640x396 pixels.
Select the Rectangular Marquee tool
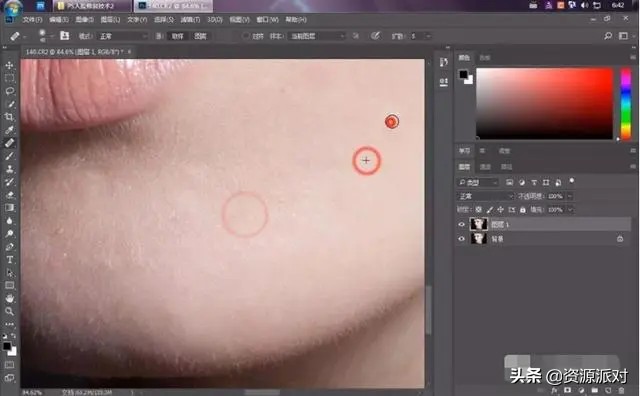point(9,78)
